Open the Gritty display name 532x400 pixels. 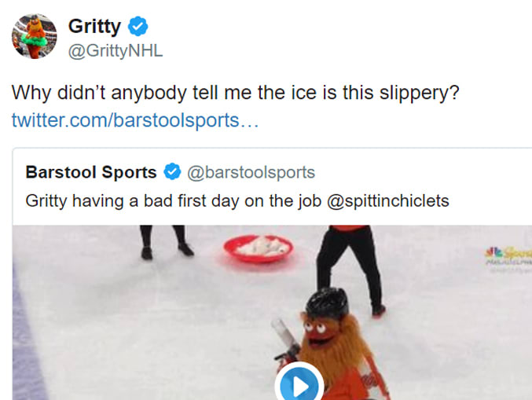click(x=94, y=26)
